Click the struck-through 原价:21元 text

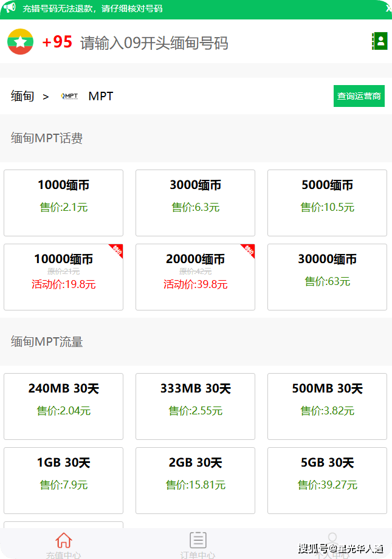[x=63, y=272]
